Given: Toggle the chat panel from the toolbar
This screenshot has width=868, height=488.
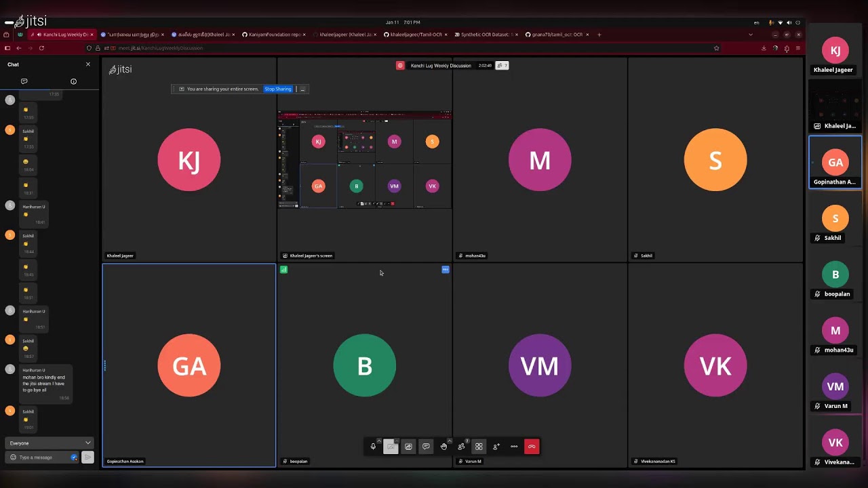Looking at the screenshot, I should click(426, 447).
